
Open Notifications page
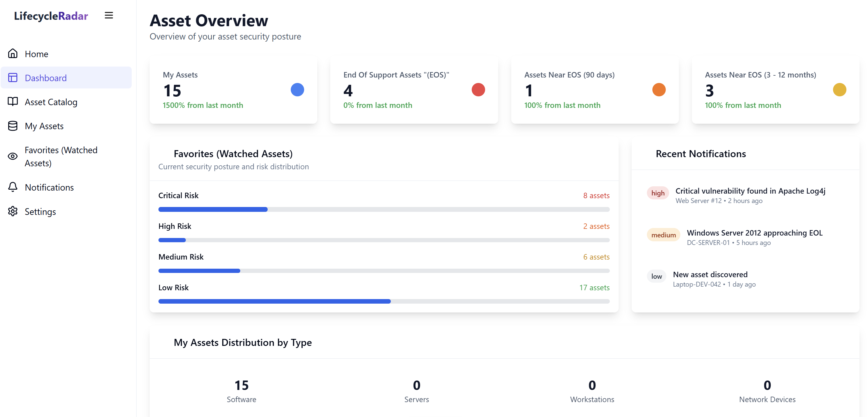(66, 187)
